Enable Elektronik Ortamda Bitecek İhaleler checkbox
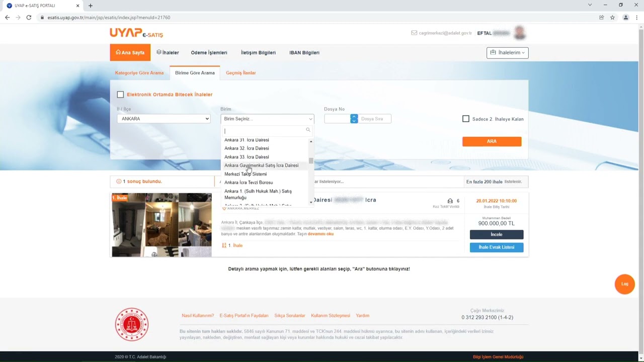644x362 pixels. click(120, 95)
